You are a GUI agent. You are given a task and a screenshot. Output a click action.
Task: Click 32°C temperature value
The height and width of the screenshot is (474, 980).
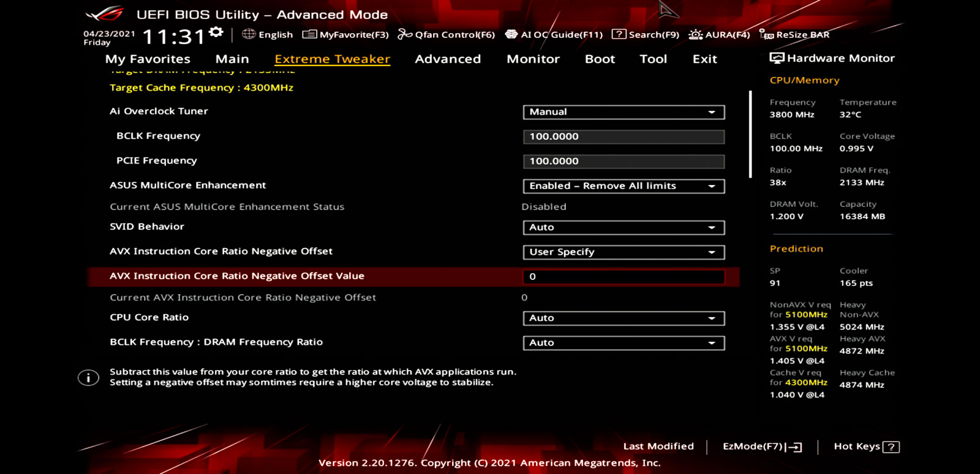[x=850, y=115]
